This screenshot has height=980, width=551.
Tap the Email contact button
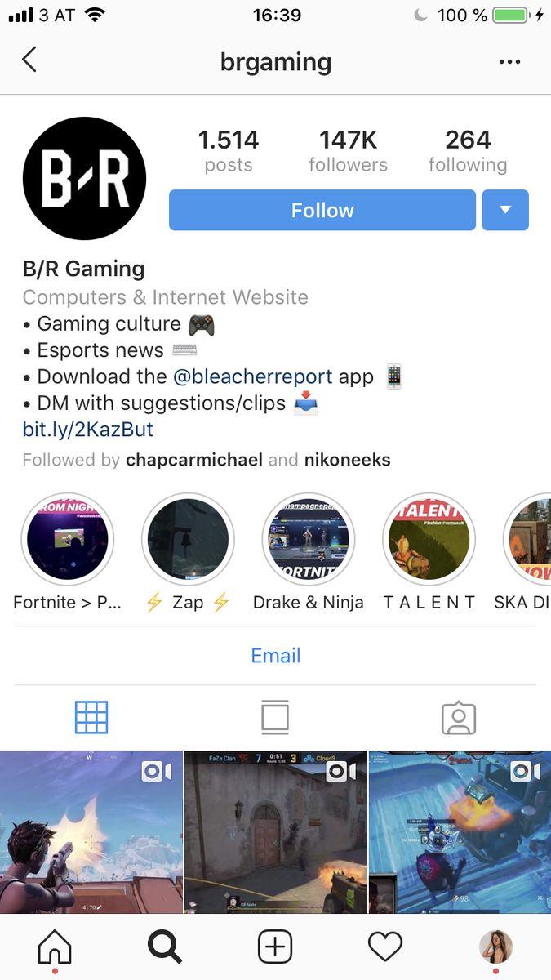click(275, 656)
